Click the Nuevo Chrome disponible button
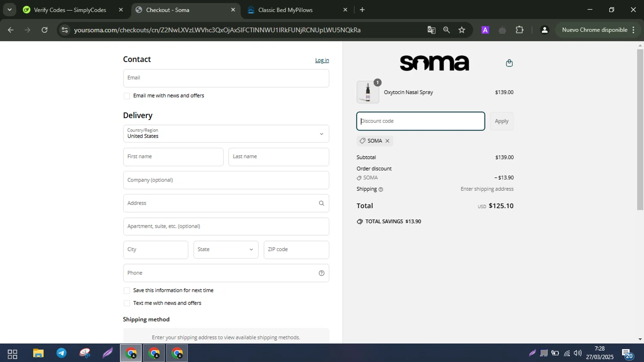This screenshot has height=362, width=644. pyautogui.click(x=595, y=30)
